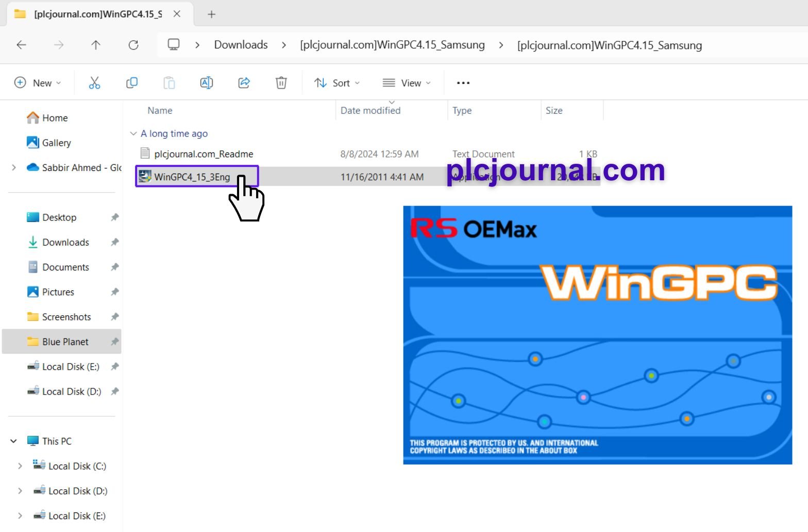Sort files by Date modified column
The height and width of the screenshot is (532, 808).
(371, 110)
